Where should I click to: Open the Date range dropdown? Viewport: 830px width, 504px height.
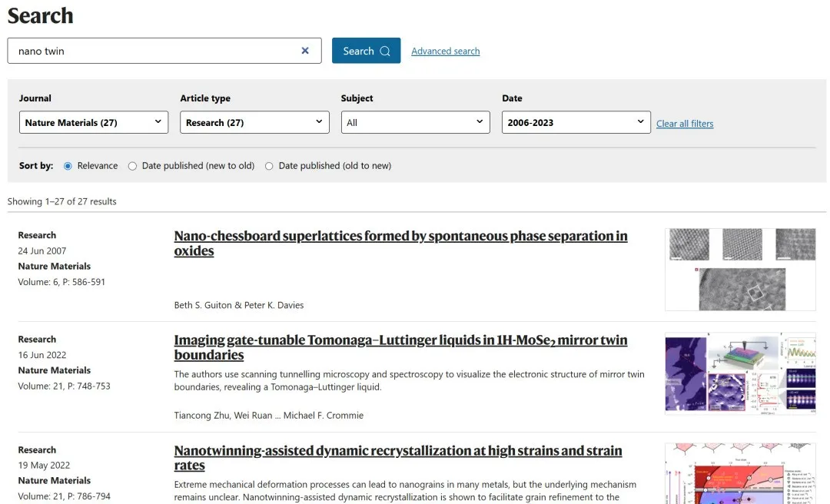pyautogui.click(x=576, y=122)
